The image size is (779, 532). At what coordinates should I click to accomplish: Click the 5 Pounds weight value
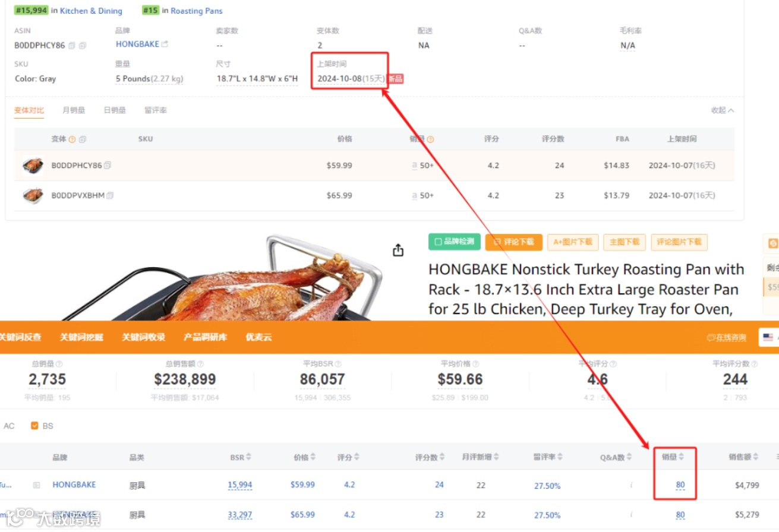149,79
